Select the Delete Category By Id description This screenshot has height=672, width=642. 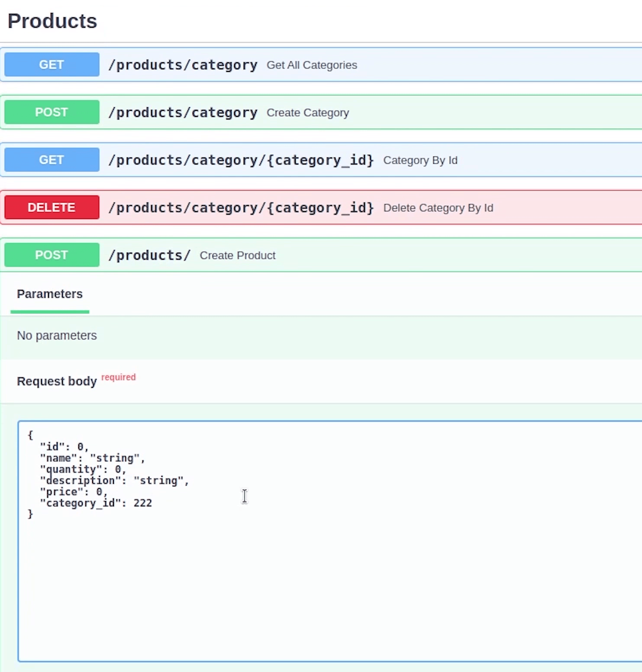point(438,208)
